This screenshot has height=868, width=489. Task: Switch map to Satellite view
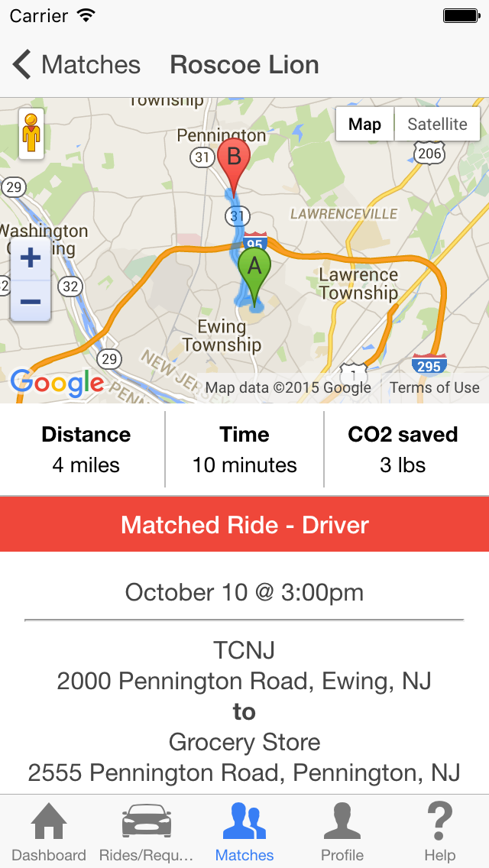437,125
